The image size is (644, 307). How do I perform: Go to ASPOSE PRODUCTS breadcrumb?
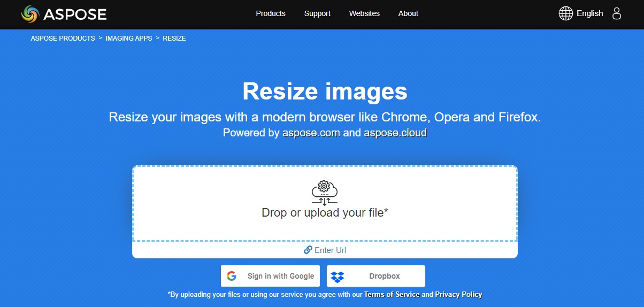coord(63,39)
